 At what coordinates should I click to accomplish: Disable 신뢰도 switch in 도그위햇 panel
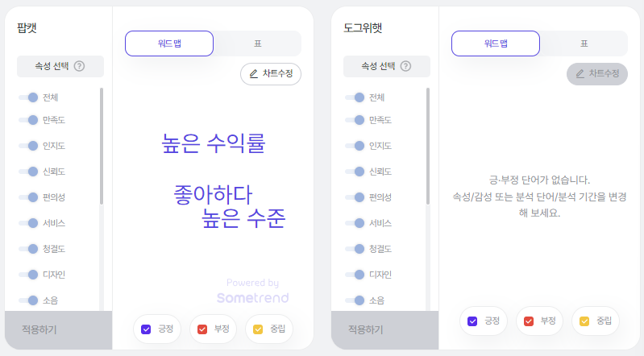click(x=355, y=172)
